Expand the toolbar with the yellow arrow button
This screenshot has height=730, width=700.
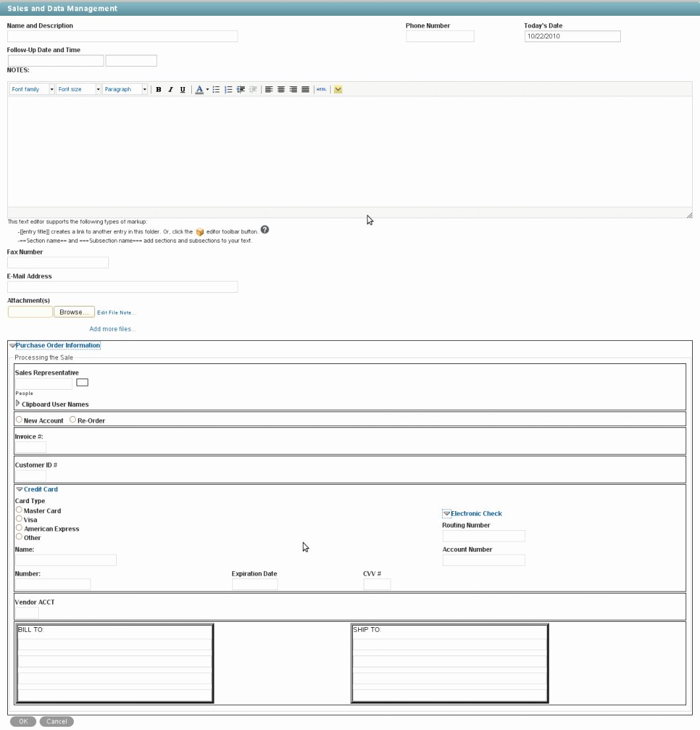click(338, 90)
